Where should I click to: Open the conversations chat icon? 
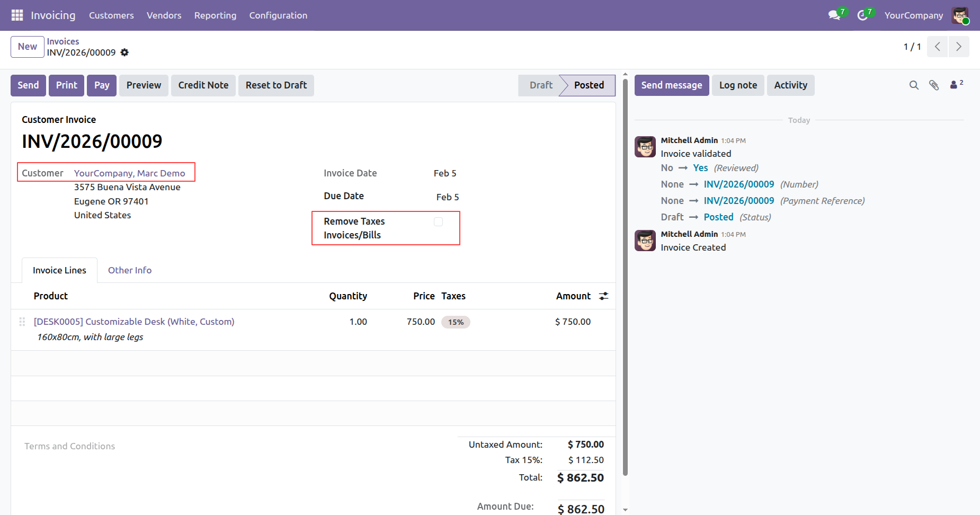pyautogui.click(x=834, y=15)
